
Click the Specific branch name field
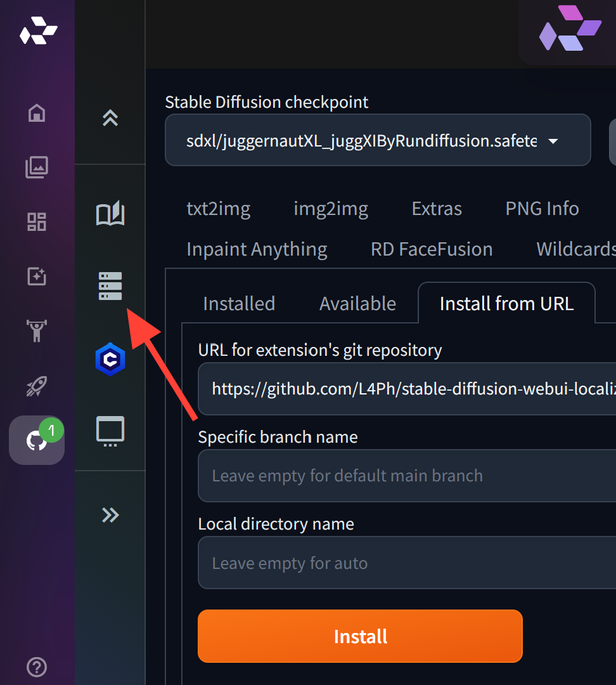pos(406,476)
